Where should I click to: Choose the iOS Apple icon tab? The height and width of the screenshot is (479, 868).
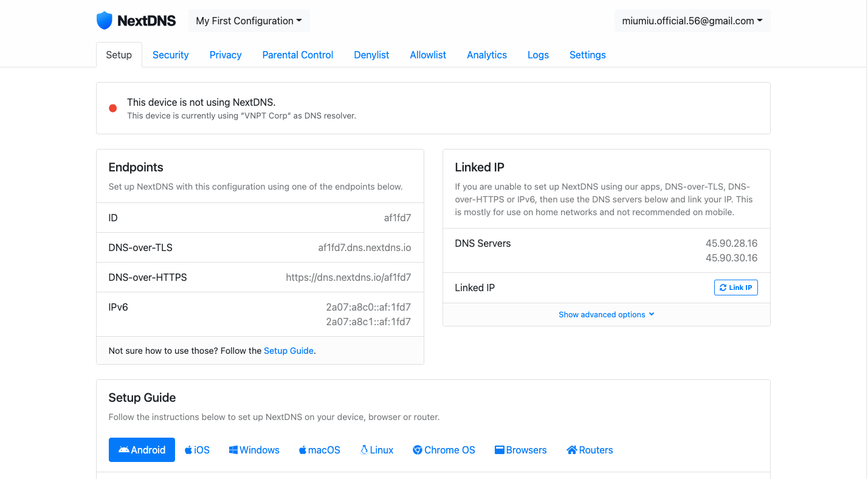[197, 450]
